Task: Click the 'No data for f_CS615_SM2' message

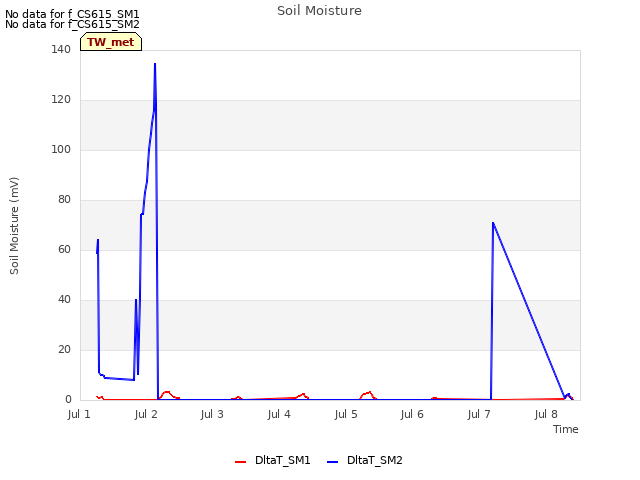Action: pyautogui.click(x=72, y=24)
